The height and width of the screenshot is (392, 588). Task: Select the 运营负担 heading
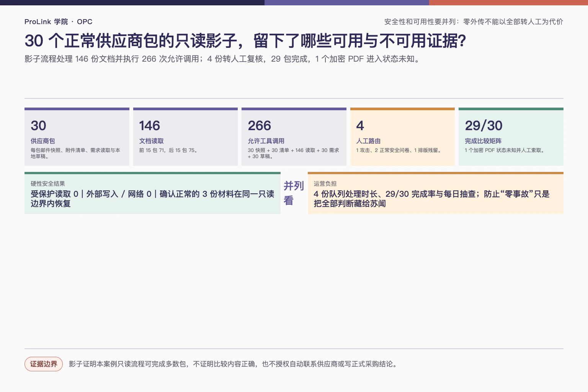point(325,184)
